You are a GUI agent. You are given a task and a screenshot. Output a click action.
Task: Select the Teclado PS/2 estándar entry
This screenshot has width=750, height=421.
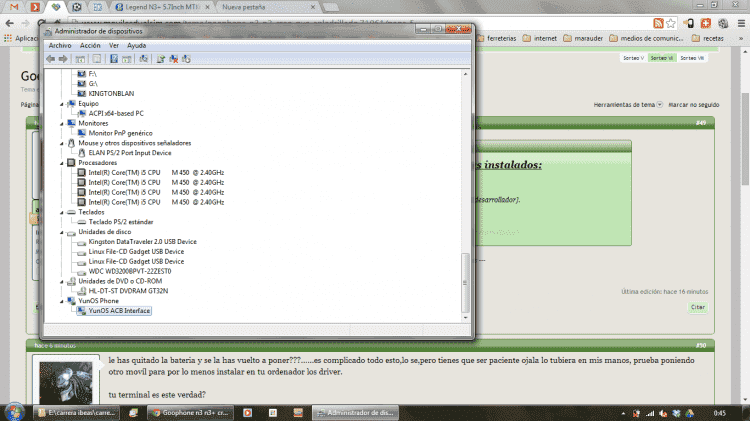121,222
